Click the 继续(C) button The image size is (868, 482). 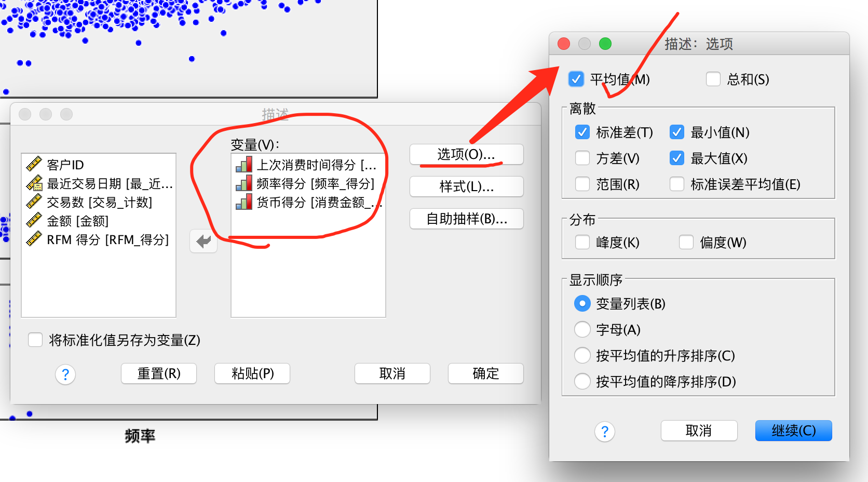coord(793,431)
